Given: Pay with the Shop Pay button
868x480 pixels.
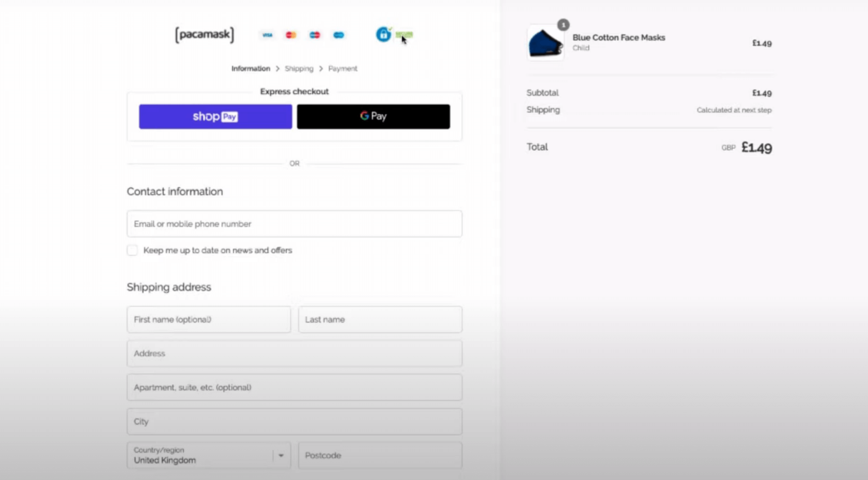Looking at the screenshot, I should click(215, 117).
